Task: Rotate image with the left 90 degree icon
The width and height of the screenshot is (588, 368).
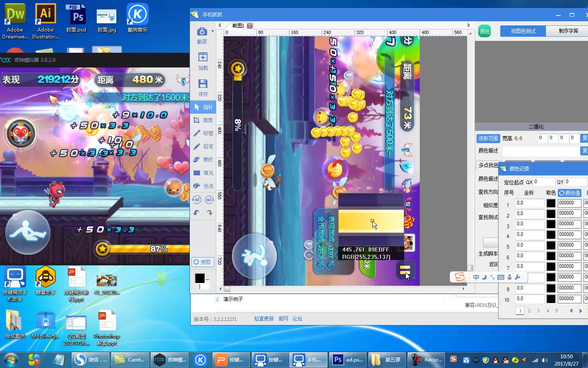Action: coord(197,200)
